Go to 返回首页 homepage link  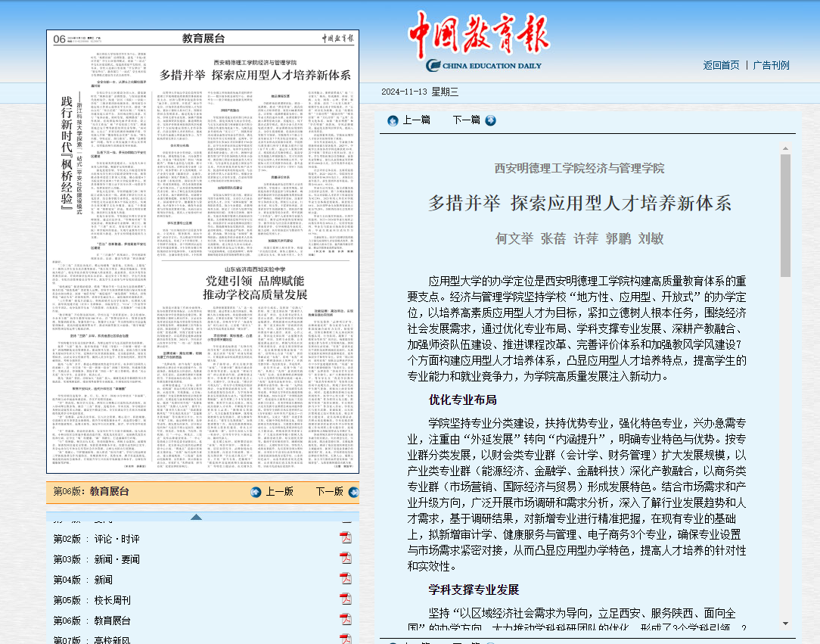pyautogui.click(x=721, y=65)
